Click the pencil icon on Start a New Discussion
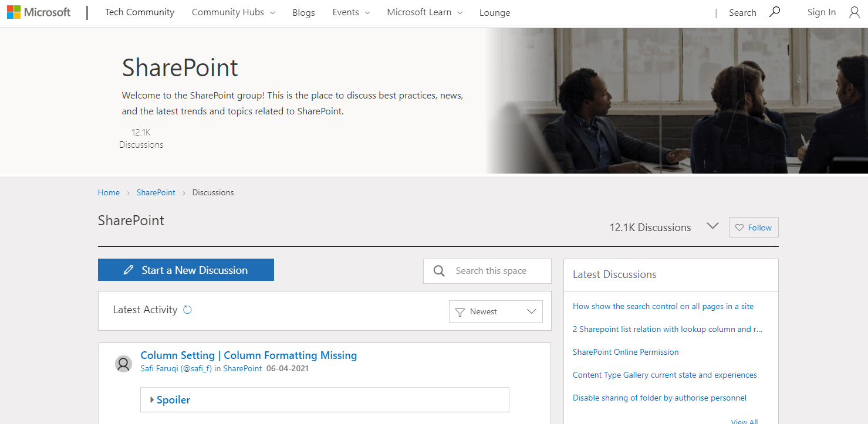Viewport: 868px width, 424px height. [129, 270]
